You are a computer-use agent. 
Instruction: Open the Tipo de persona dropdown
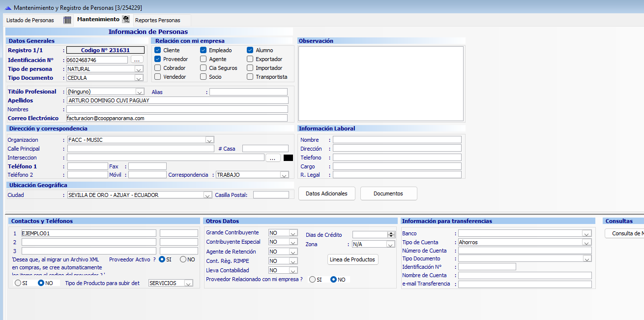point(139,69)
